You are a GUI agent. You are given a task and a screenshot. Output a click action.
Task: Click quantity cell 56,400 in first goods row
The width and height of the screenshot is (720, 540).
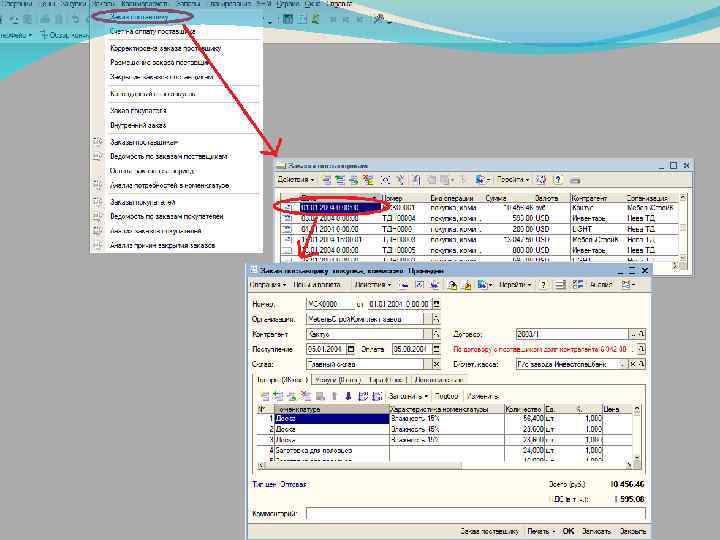[524, 419]
